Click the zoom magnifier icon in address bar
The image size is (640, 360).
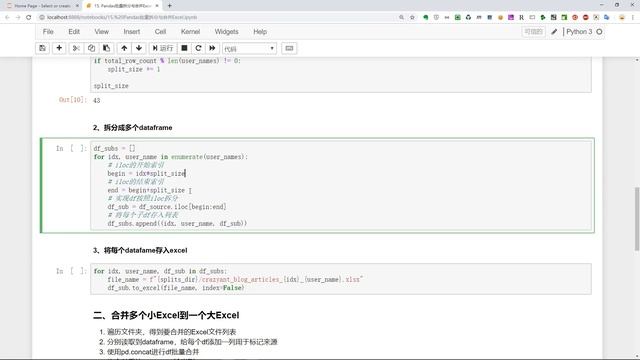pos(401,17)
